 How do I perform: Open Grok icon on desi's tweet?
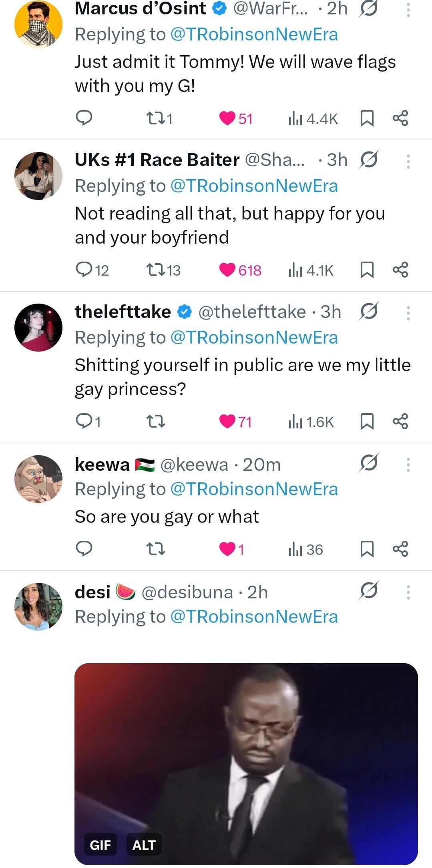coord(368,591)
